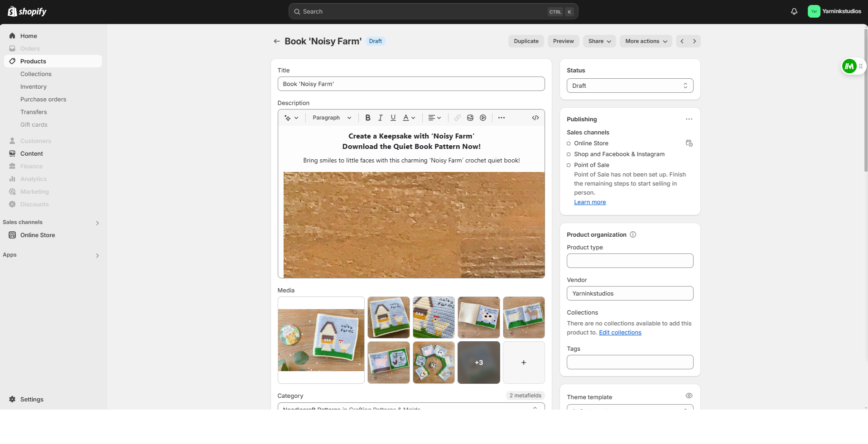Toggle bold formatting
This screenshot has height=444, width=868.
[368, 118]
